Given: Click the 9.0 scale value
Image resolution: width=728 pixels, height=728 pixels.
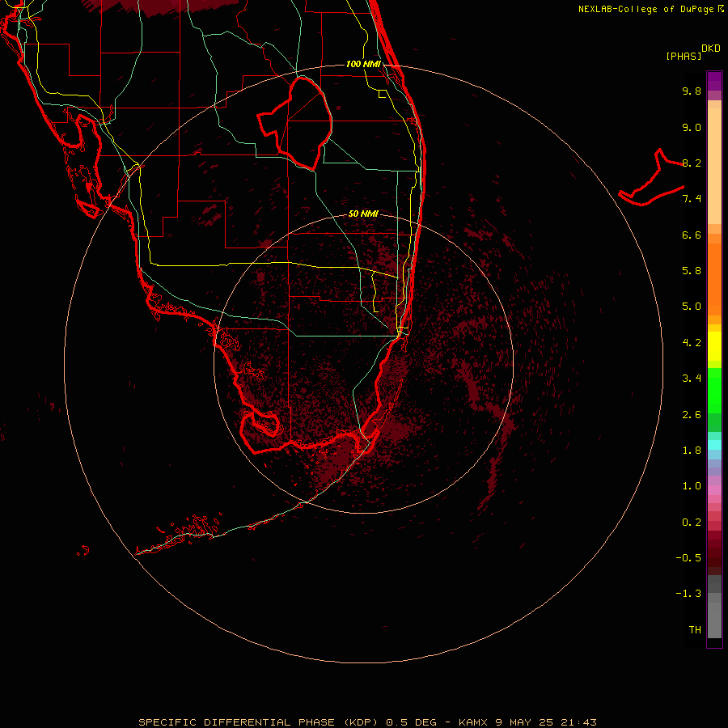Looking at the screenshot, I should tap(692, 127).
